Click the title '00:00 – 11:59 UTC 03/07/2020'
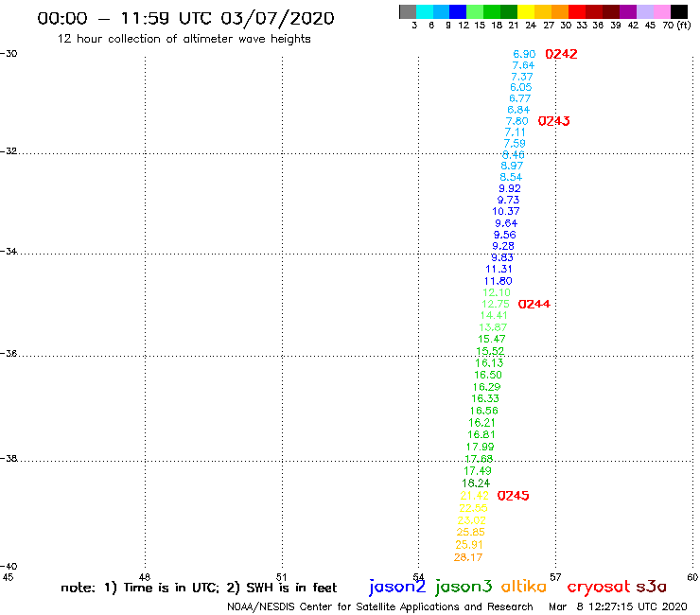The width and height of the screenshot is (700, 615). (x=185, y=19)
